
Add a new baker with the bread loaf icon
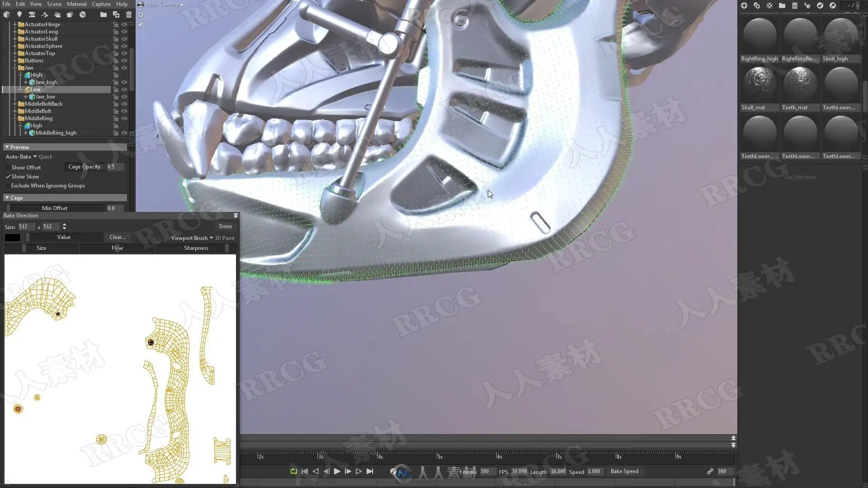pos(70,14)
